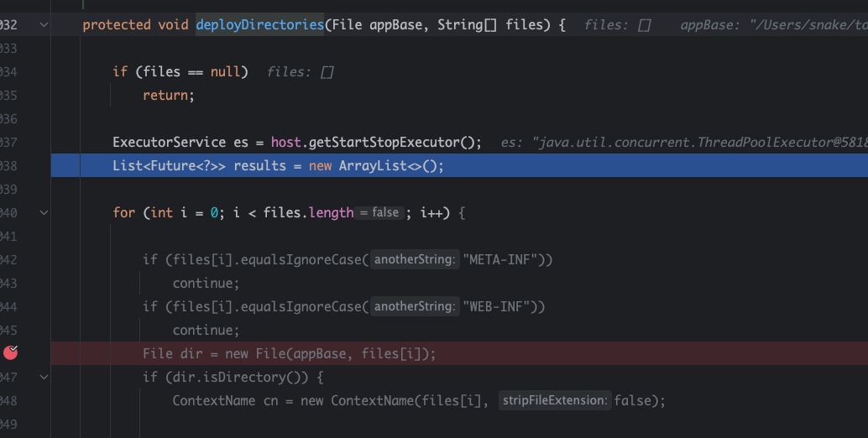This screenshot has height=438, width=868.
Task: Collapse the for loop fold arrow
Action: (44, 213)
